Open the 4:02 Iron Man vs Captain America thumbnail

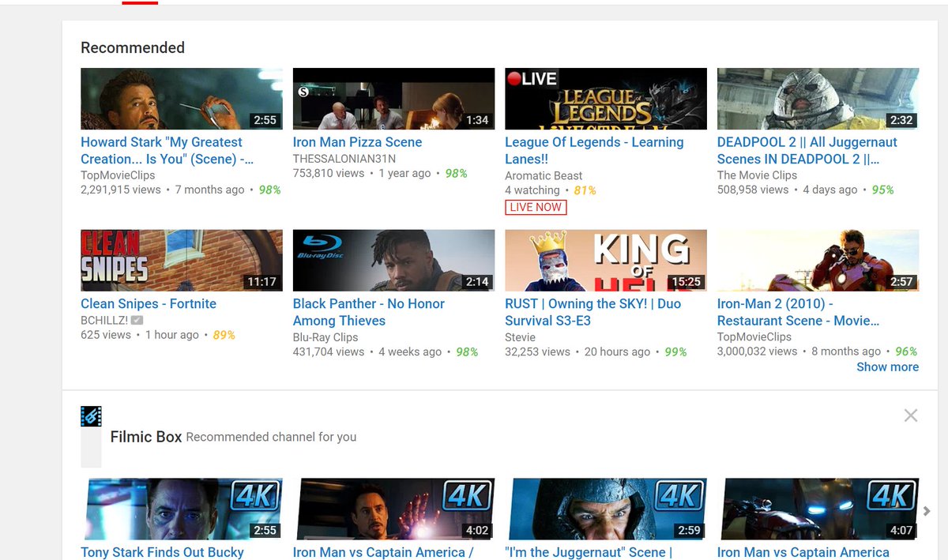[393, 509]
